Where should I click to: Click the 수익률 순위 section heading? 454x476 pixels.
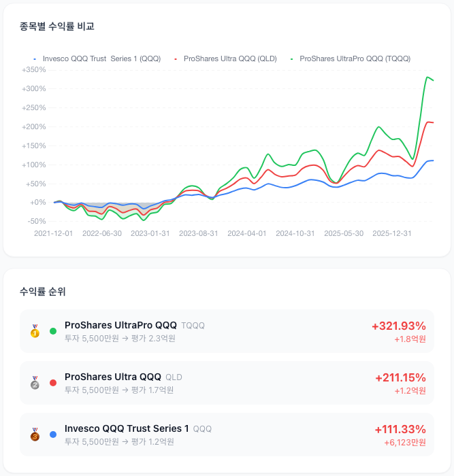pos(43,292)
